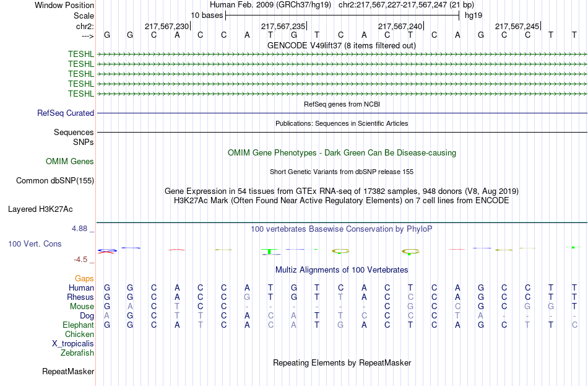588x386 pixels.
Task: Click the 4.88 upper conservation scale value
Action: (79, 228)
